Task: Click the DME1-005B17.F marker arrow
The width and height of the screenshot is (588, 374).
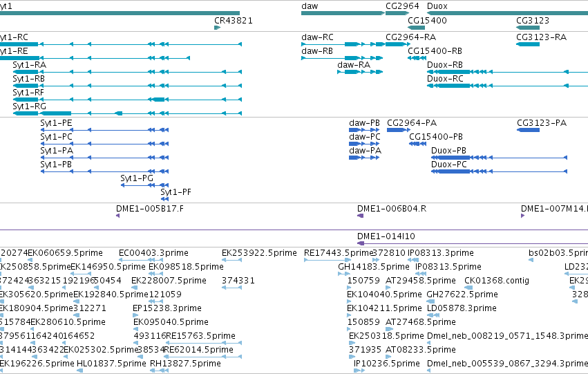Action: pyautogui.click(x=117, y=216)
